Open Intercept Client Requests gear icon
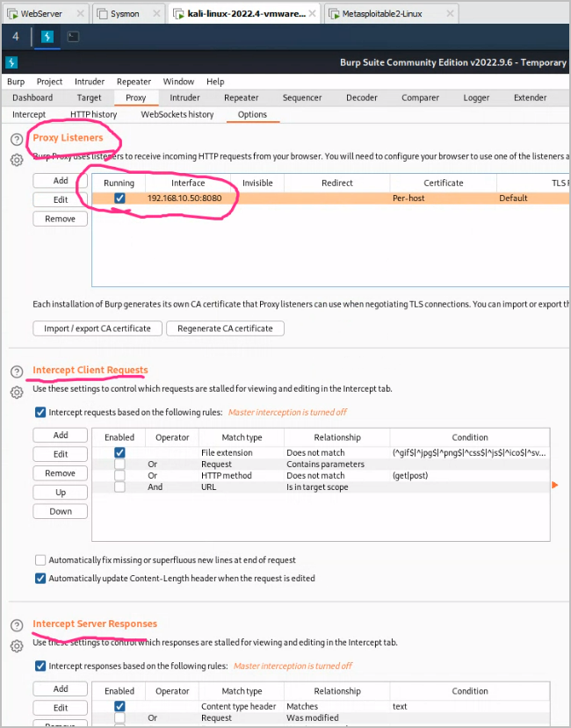This screenshot has width=571, height=728. (17, 393)
